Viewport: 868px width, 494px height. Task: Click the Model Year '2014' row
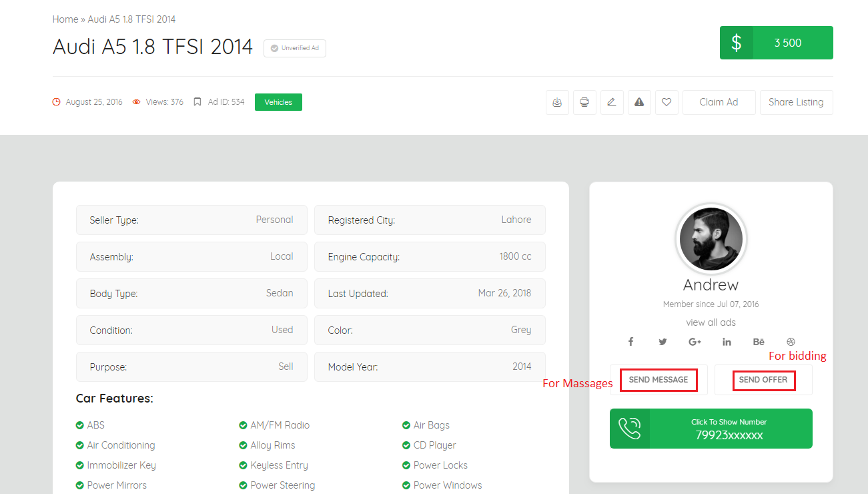[x=430, y=366]
